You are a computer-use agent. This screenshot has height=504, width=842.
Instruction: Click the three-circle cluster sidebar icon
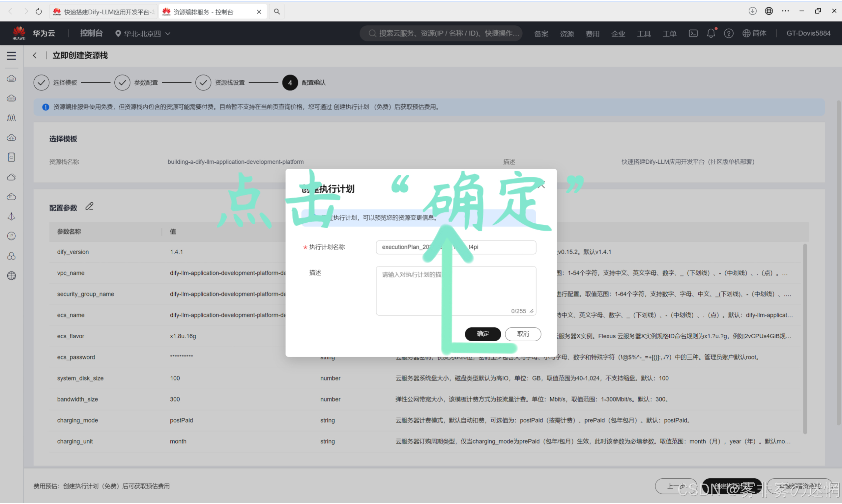(11, 256)
